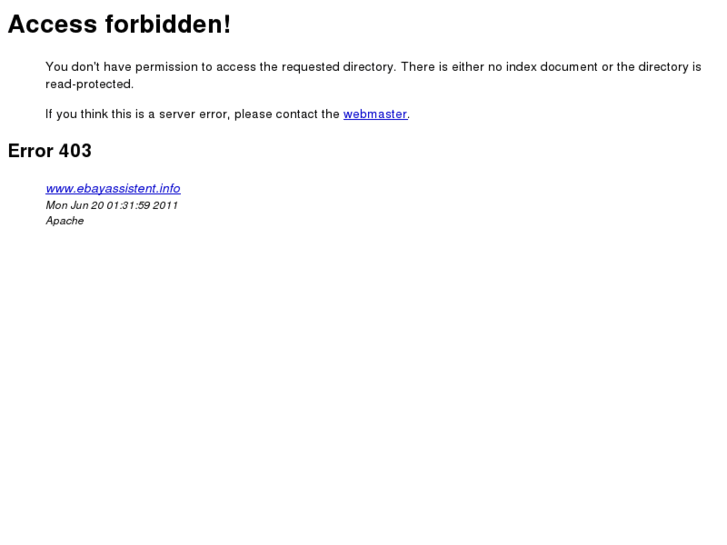This screenshot has height=545, width=727.
Task: Click the 'Mon Jun 20 01:31:59 2011' timestamp
Action: click(x=112, y=205)
